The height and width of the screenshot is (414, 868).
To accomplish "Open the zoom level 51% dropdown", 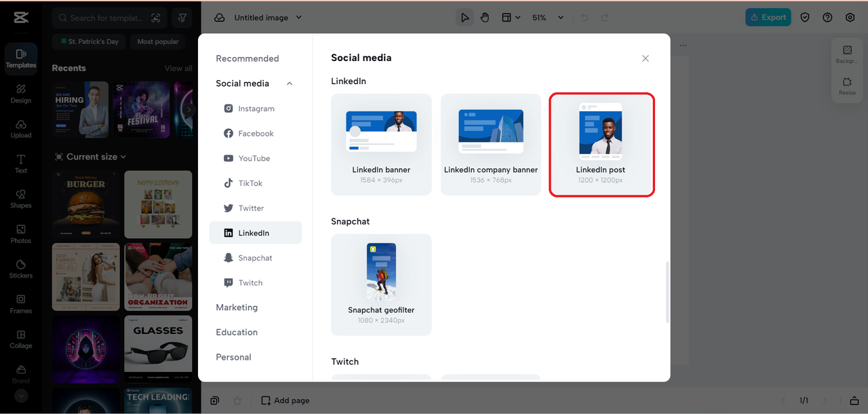I will point(547,17).
